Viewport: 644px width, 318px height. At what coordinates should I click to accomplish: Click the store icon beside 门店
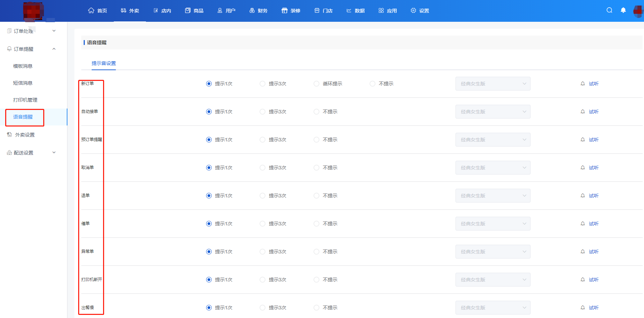(317, 10)
